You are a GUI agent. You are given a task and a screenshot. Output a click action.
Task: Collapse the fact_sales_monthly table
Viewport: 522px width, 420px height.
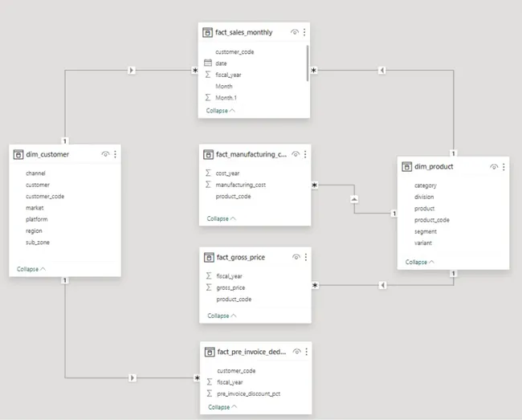220,111
